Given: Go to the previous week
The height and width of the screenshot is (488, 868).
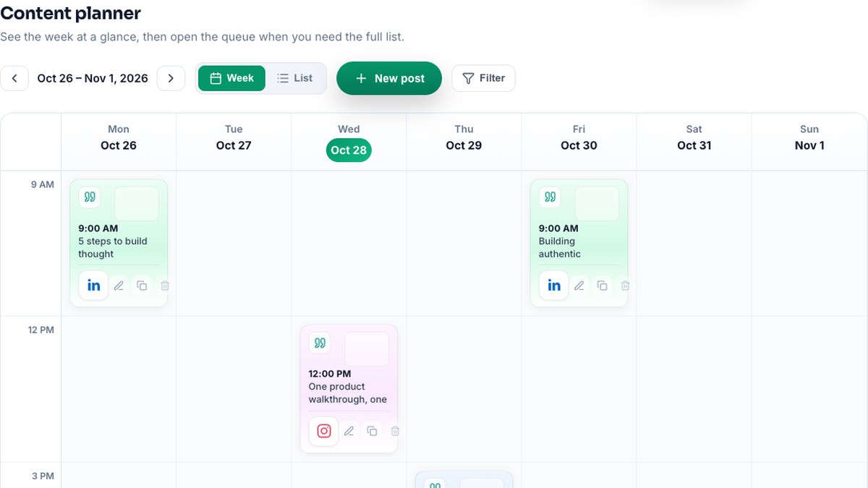Looking at the screenshot, I should 14,78.
